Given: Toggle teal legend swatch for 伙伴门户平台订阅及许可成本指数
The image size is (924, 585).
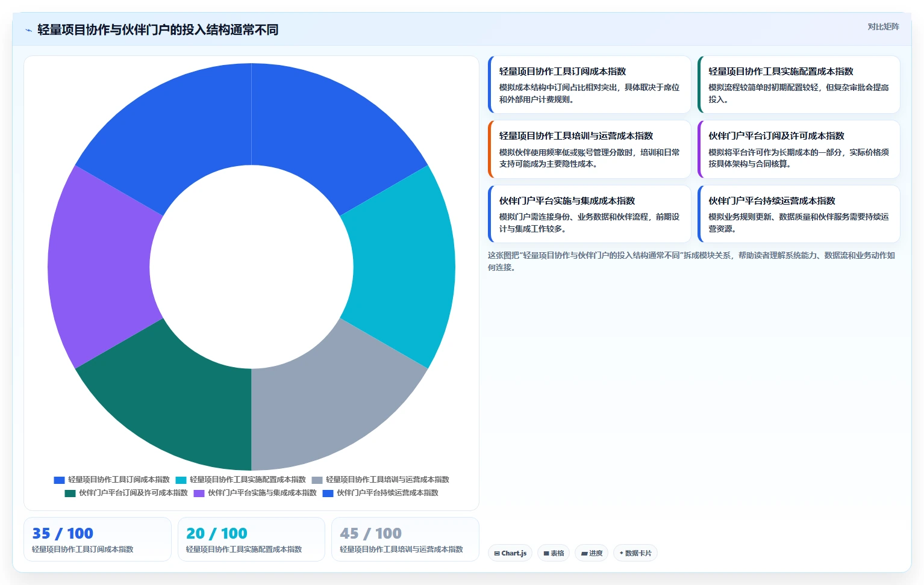Looking at the screenshot, I should pos(70,494).
